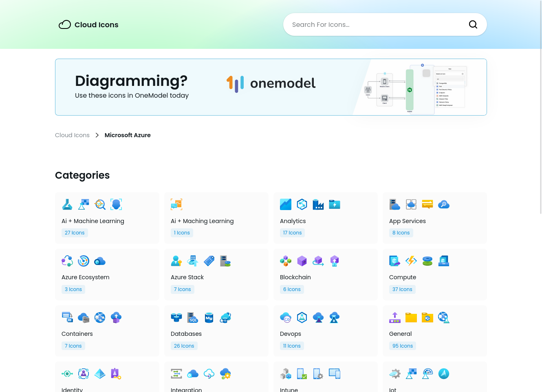
Task: Click the yellow card icon in App Services
Action: coord(427,204)
